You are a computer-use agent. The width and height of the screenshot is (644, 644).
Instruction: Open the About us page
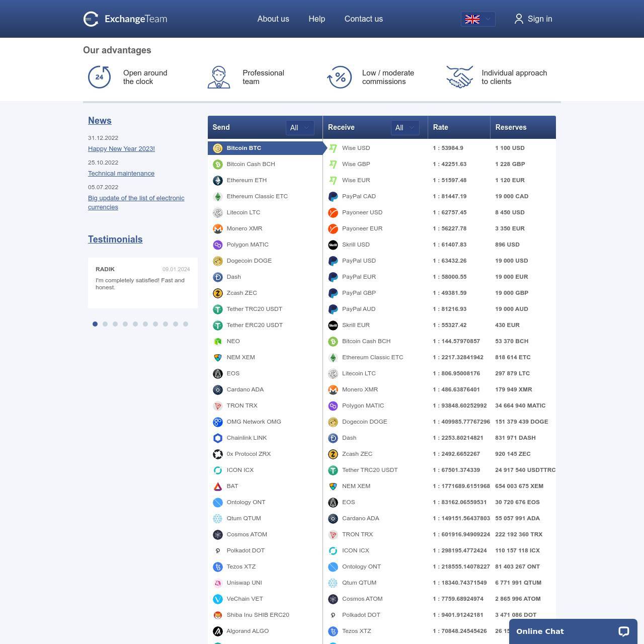click(273, 19)
